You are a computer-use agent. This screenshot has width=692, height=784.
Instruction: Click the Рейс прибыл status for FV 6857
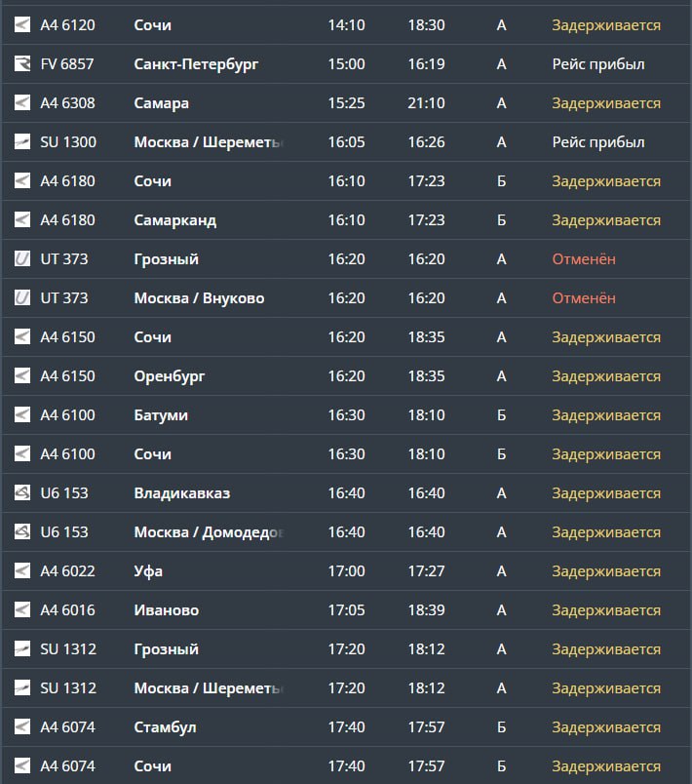(597, 64)
